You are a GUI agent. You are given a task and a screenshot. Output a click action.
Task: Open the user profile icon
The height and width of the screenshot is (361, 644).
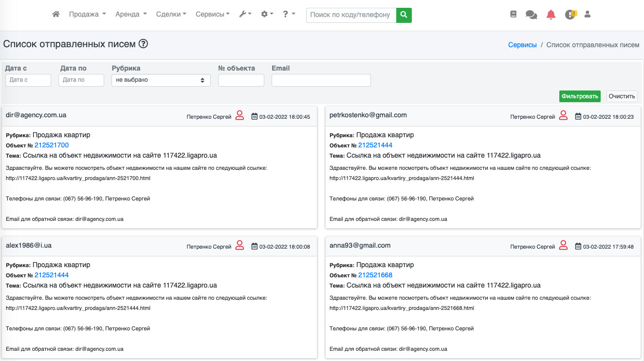(x=588, y=15)
